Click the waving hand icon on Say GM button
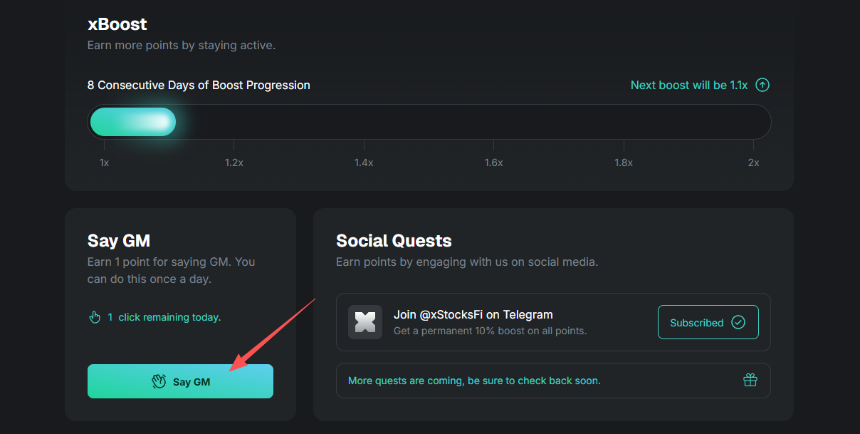 (x=158, y=382)
